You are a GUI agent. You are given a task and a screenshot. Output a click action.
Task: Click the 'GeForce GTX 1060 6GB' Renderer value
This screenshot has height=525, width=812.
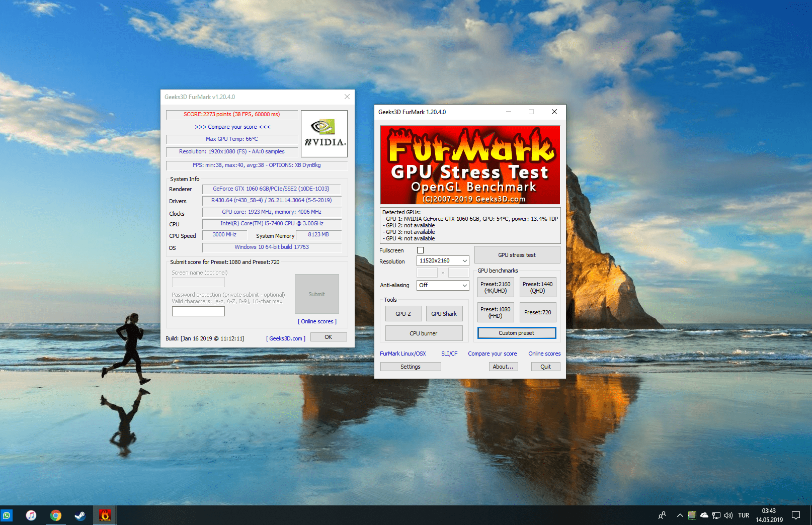click(271, 189)
